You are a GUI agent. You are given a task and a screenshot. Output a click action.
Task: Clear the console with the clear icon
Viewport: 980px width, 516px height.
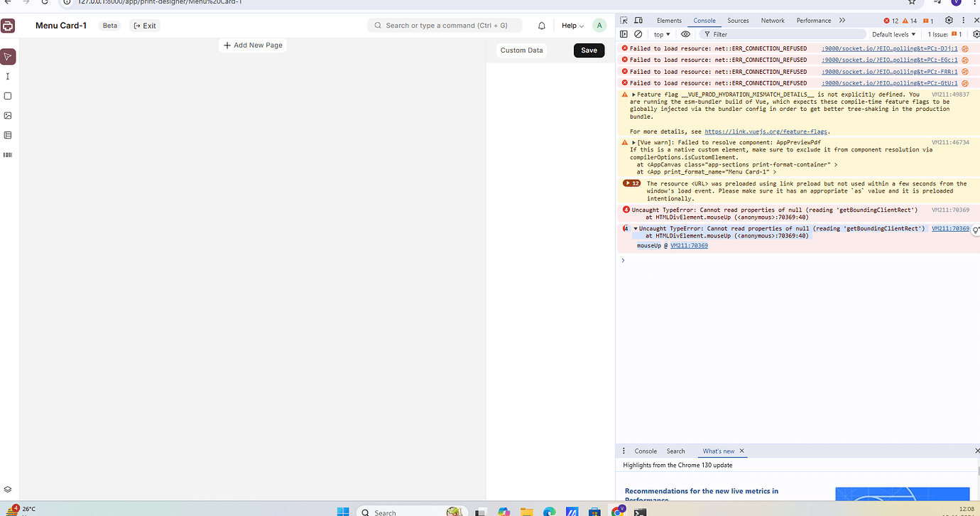click(638, 34)
